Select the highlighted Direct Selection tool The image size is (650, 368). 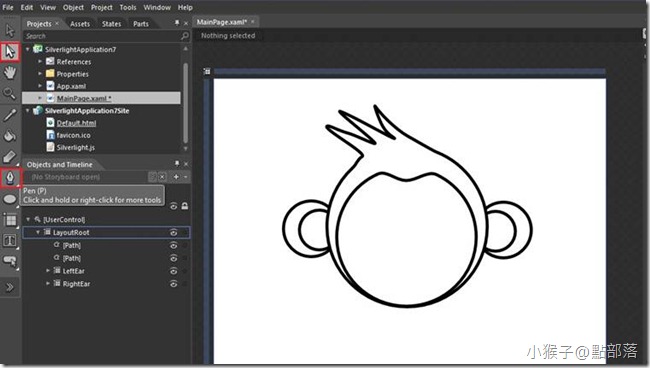click(x=10, y=52)
